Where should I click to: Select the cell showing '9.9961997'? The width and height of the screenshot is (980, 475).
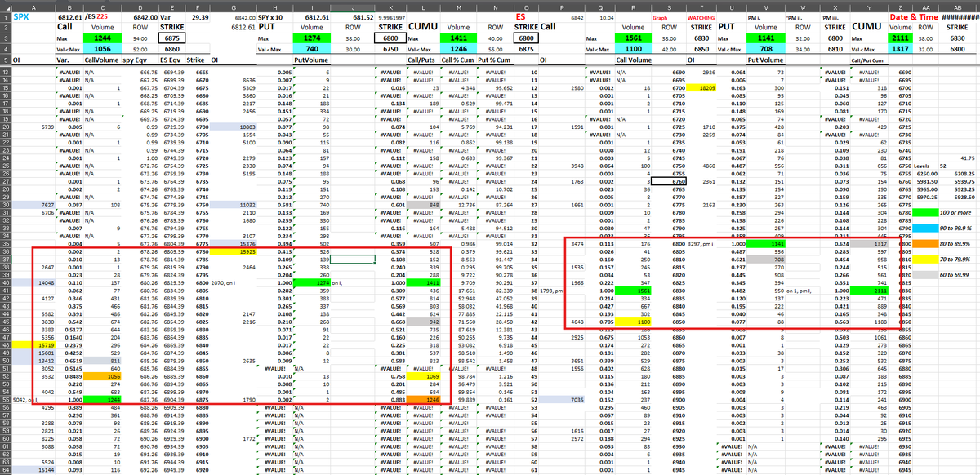point(391,17)
